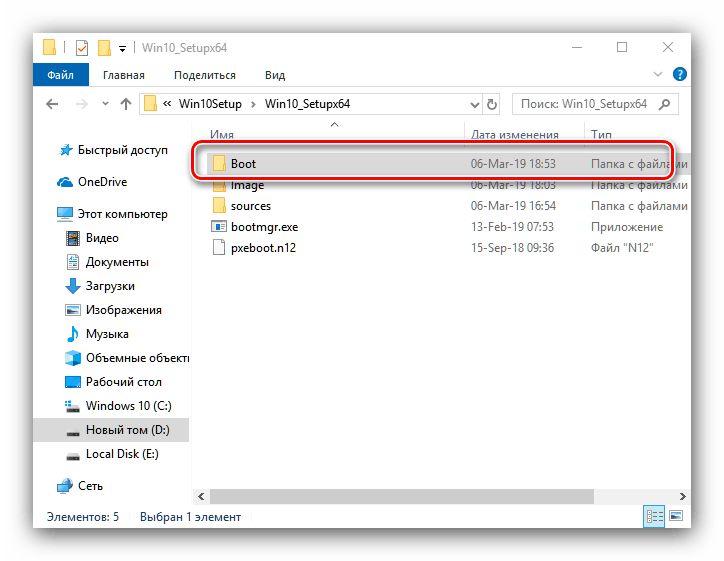Go back with the back arrow

coord(52,104)
